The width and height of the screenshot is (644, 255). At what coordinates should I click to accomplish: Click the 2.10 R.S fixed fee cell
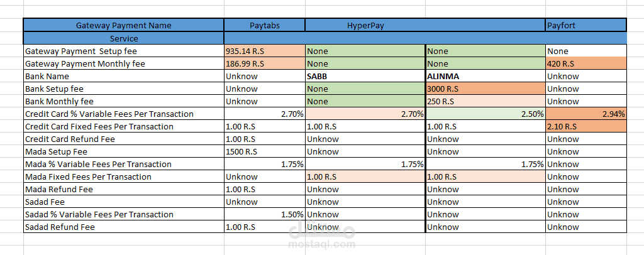[586, 126]
